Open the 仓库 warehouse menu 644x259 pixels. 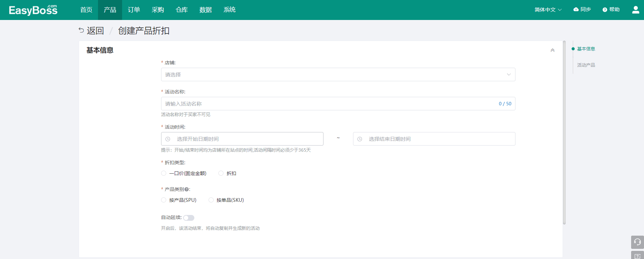coord(182,10)
